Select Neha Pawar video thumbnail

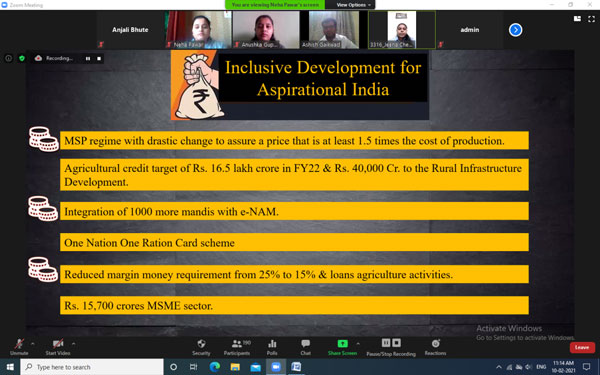198,29
